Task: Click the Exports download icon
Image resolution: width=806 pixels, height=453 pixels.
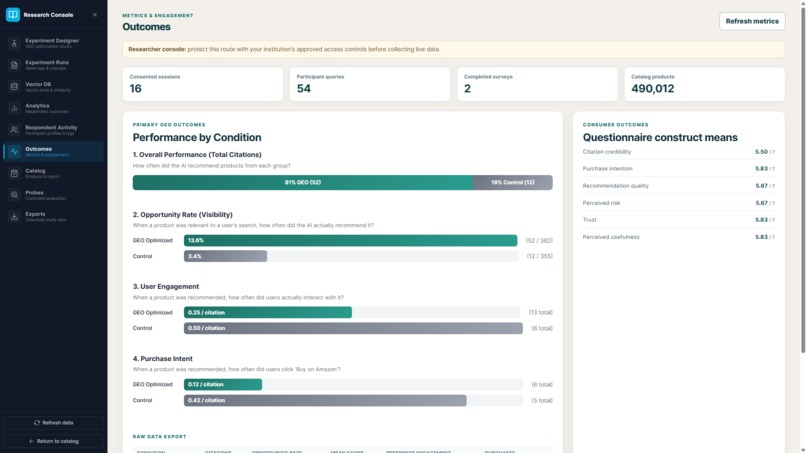Action: (x=14, y=216)
